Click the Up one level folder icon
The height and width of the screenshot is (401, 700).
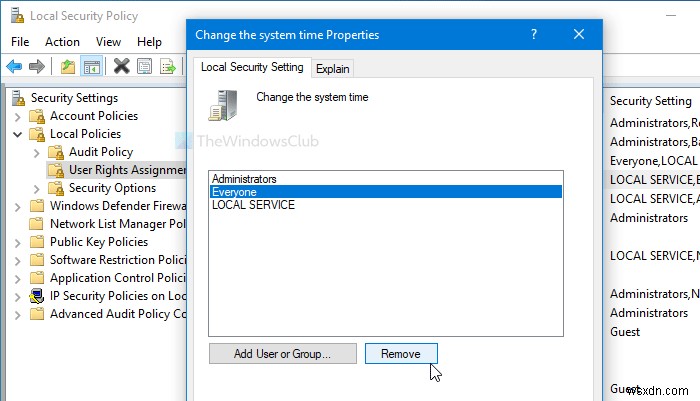[x=68, y=67]
